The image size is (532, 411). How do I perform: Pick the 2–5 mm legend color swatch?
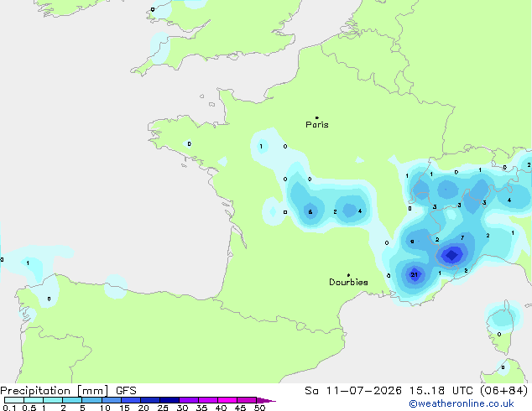(72, 400)
